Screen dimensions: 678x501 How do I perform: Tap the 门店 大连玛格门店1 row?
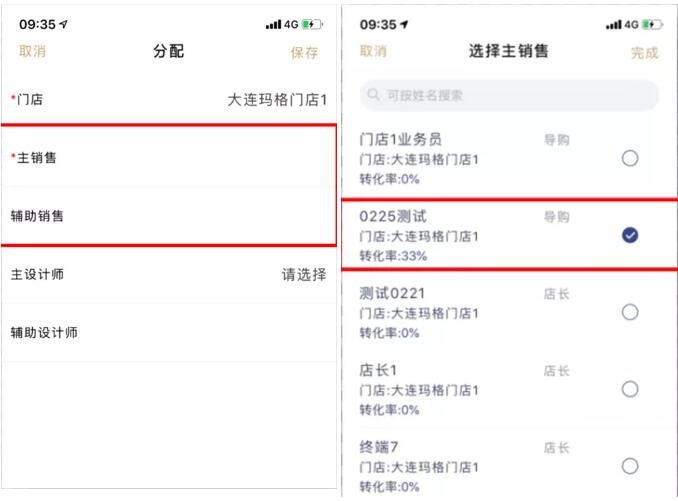169,100
